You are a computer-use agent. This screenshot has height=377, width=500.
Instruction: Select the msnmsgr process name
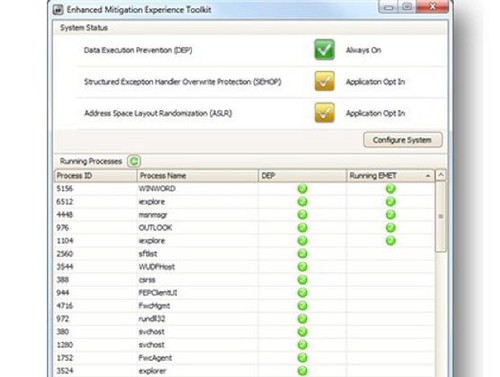coord(153,215)
